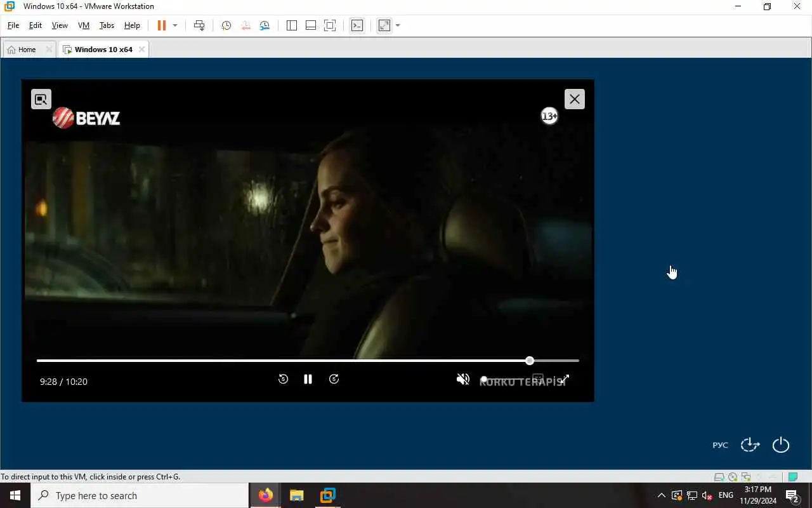Open the VMware message log icon

[x=792, y=477]
